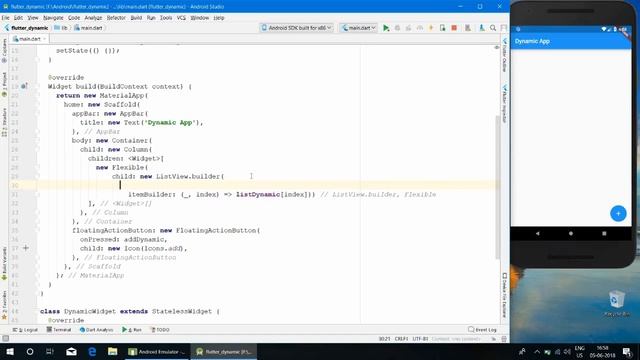The height and width of the screenshot is (360, 640).
Task: Run the app with the green play button
Action: [386, 28]
